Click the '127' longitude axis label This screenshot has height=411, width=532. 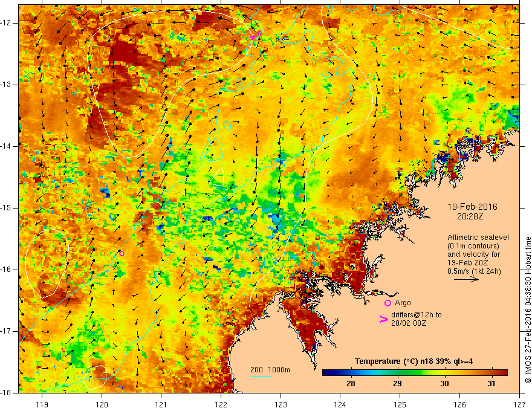pos(519,404)
